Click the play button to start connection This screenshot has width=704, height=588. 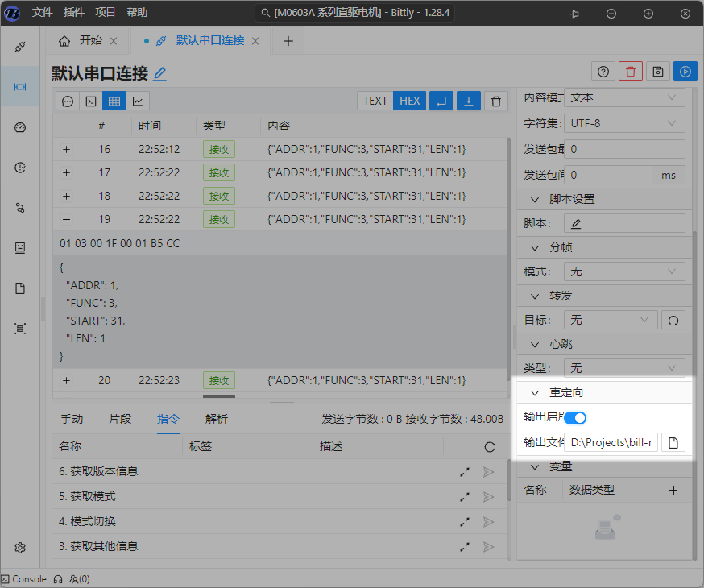click(685, 71)
